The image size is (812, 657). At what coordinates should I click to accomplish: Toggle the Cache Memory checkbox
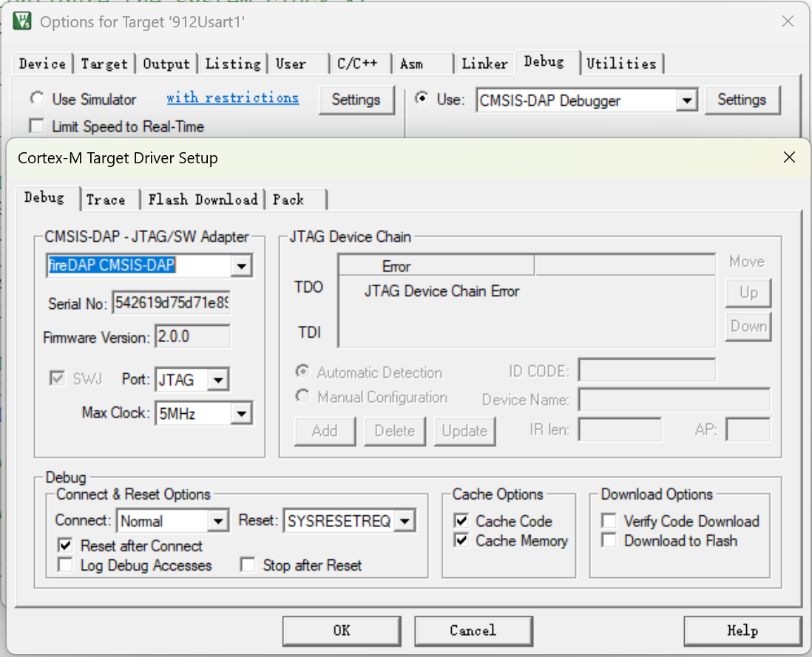coord(461,540)
